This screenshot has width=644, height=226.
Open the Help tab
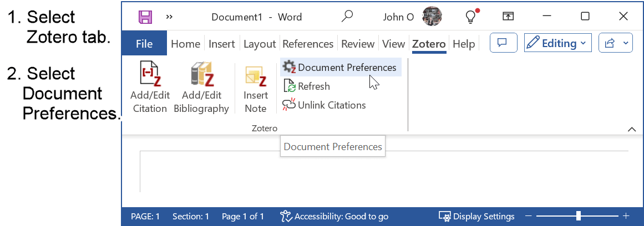(x=464, y=43)
